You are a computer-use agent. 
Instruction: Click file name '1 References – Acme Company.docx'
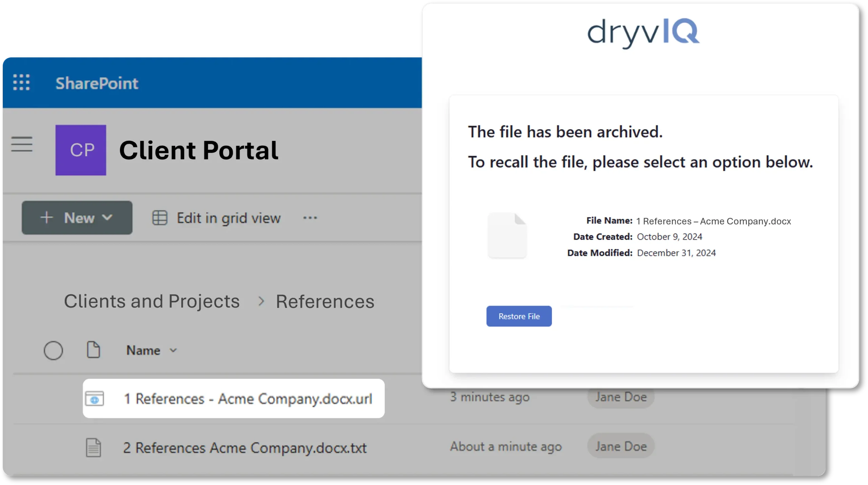[713, 221]
